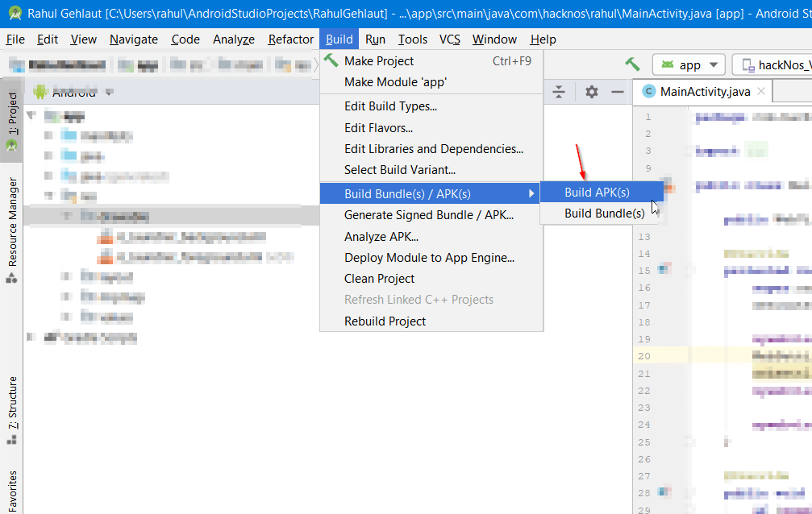Open project panel settings gear
The height and width of the screenshot is (514, 812).
tap(591, 92)
